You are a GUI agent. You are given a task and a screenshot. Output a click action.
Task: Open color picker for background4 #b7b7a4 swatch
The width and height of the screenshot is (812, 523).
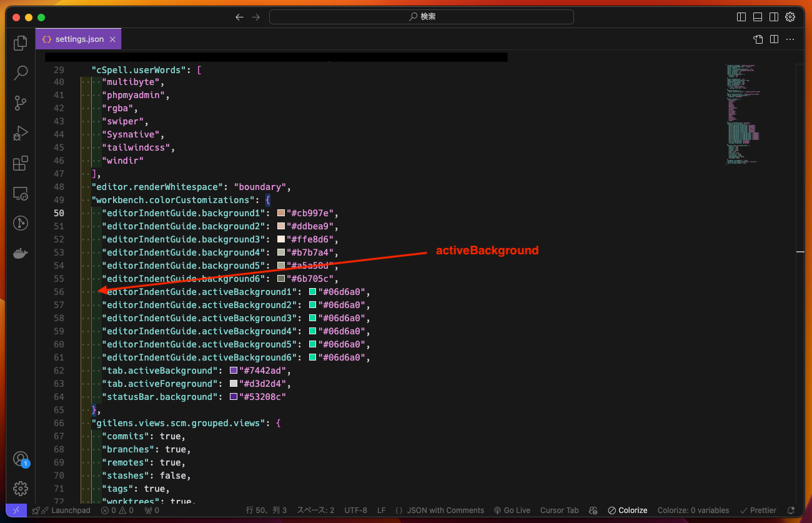[281, 252]
